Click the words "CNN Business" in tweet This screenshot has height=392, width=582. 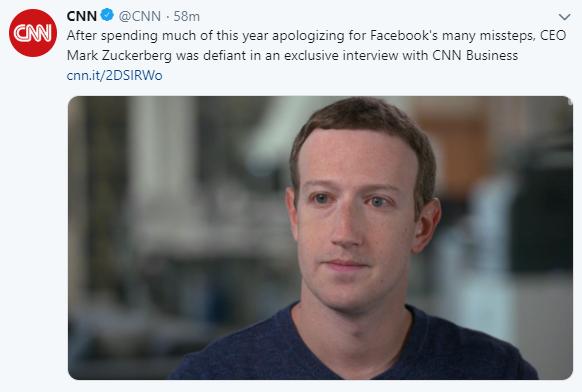point(475,55)
